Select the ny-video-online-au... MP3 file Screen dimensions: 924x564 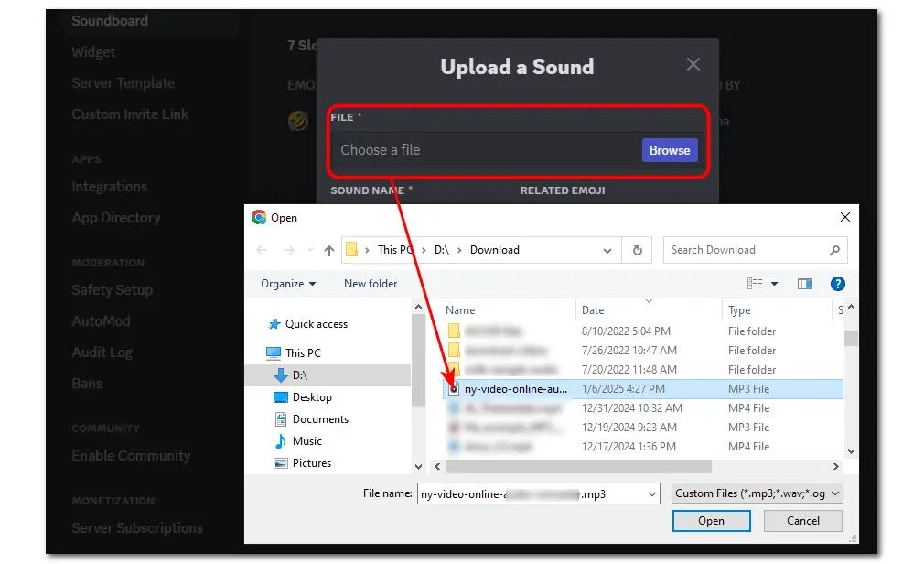[643, 389]
